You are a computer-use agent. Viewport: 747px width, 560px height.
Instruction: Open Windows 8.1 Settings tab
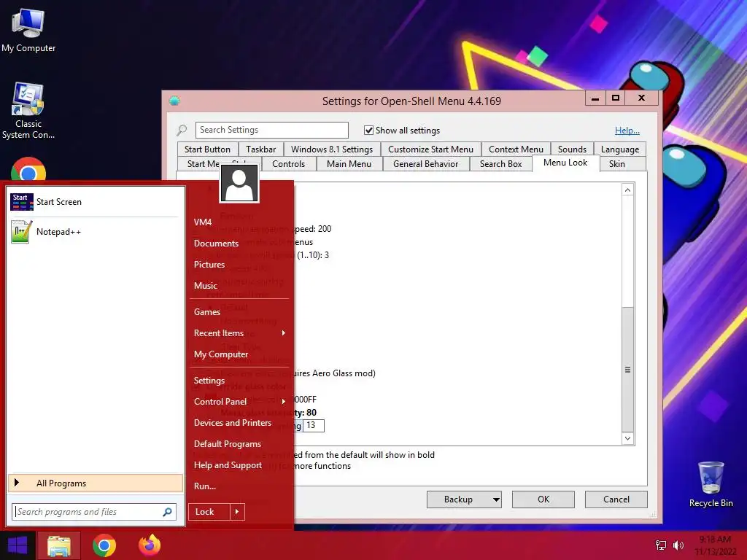pyautogui.click(x=332, y=149)
